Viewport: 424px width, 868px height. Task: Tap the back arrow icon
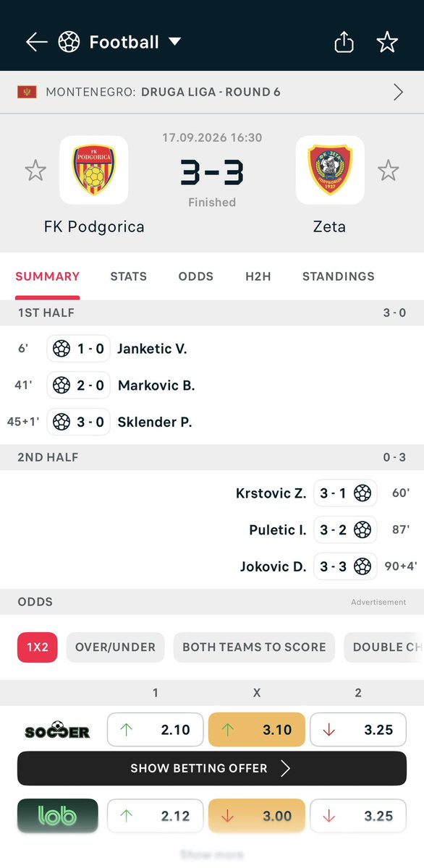[36, 42]
